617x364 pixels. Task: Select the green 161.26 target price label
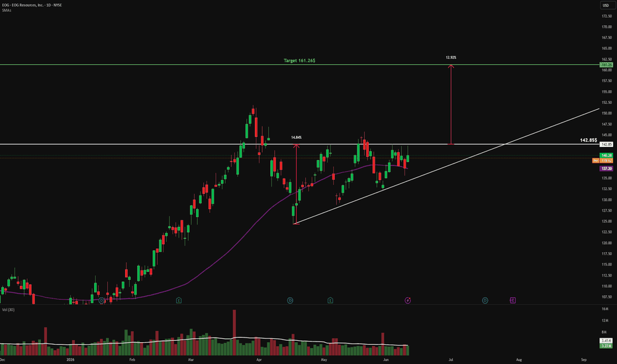click(606, 65)
